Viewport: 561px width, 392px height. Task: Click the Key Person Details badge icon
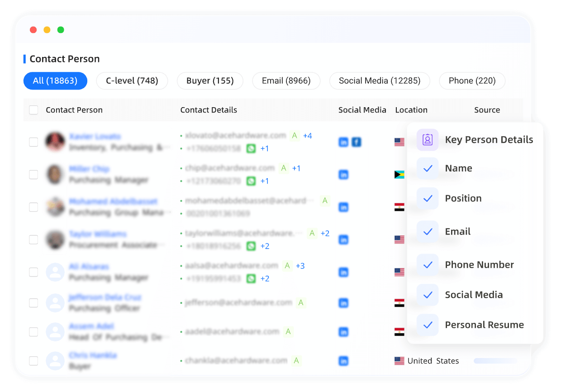[428, 140]
